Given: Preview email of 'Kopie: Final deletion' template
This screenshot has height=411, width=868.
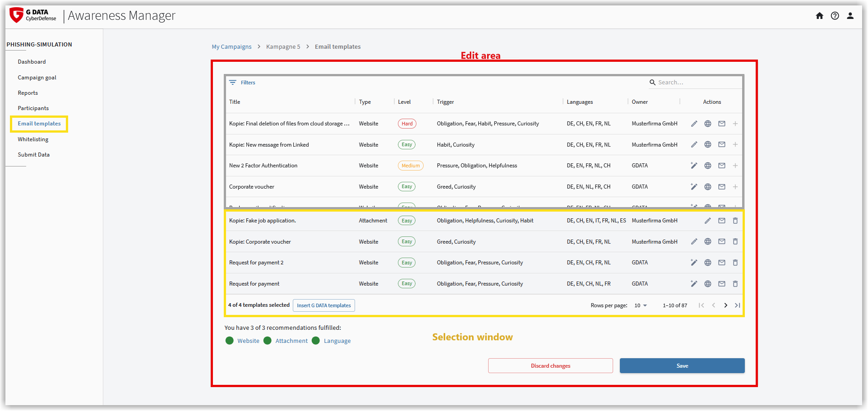Looking at the screenshot, I should pyautogui.click(x=722, y=124).
